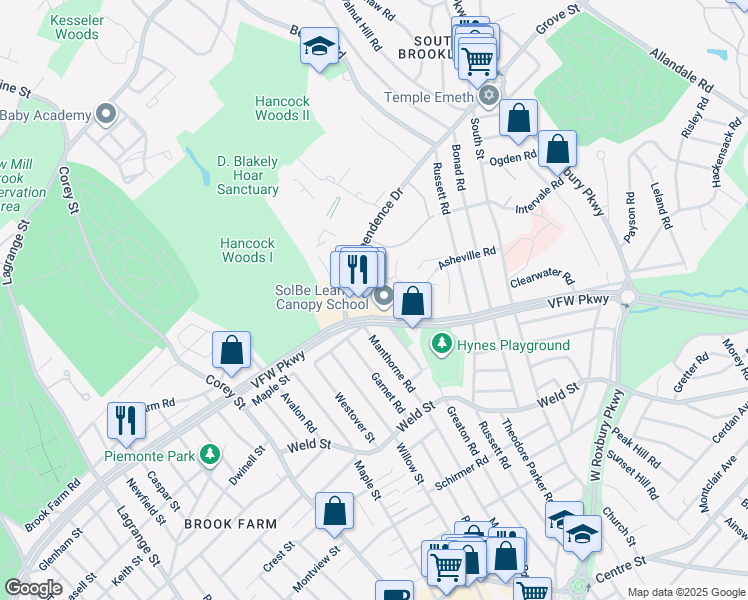748x600 pixels.
Task: Click Map data ©2025 Google attribution
Action: pyautogui.click(x=686, y=592)
